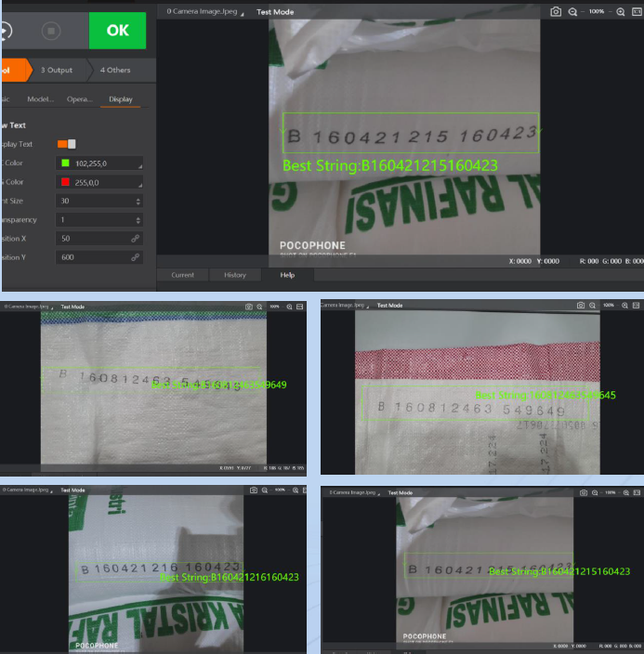
Task: Click the link icon beside Position X
Action: tap(136, 239)
